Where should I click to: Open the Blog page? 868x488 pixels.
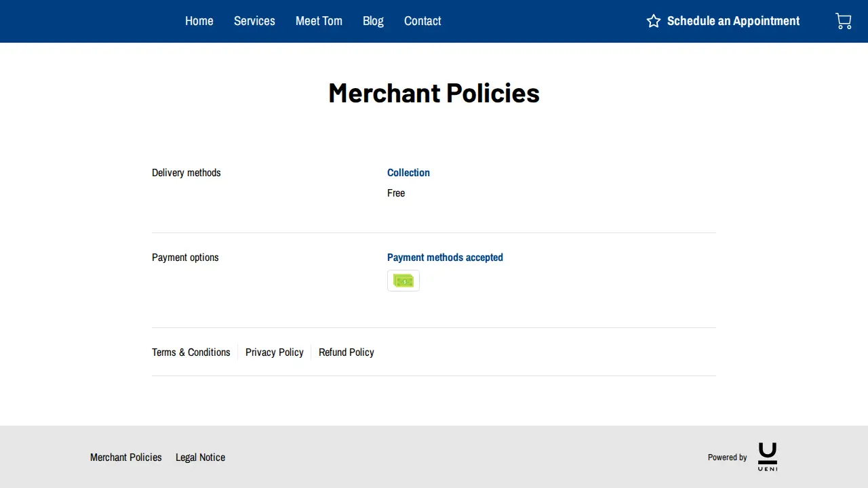373,21
